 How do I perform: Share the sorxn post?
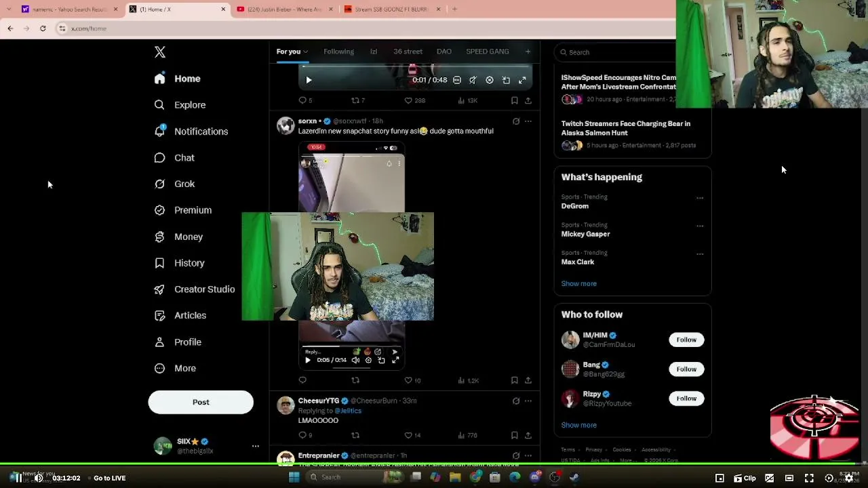pyautogui.click(x=528, y=380)
